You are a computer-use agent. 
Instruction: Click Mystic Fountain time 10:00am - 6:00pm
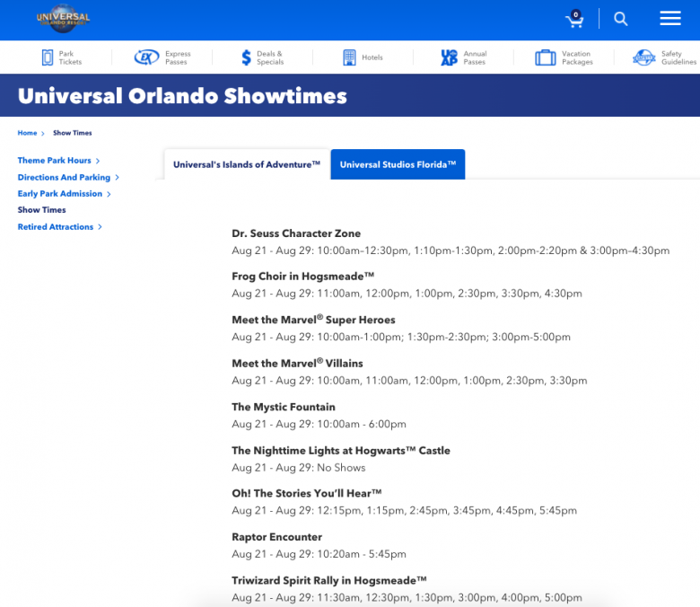[x=319, y=425]
